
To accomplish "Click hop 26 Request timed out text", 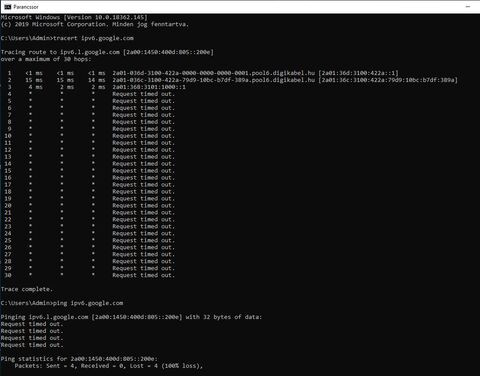I will click(x=143, y=248).
